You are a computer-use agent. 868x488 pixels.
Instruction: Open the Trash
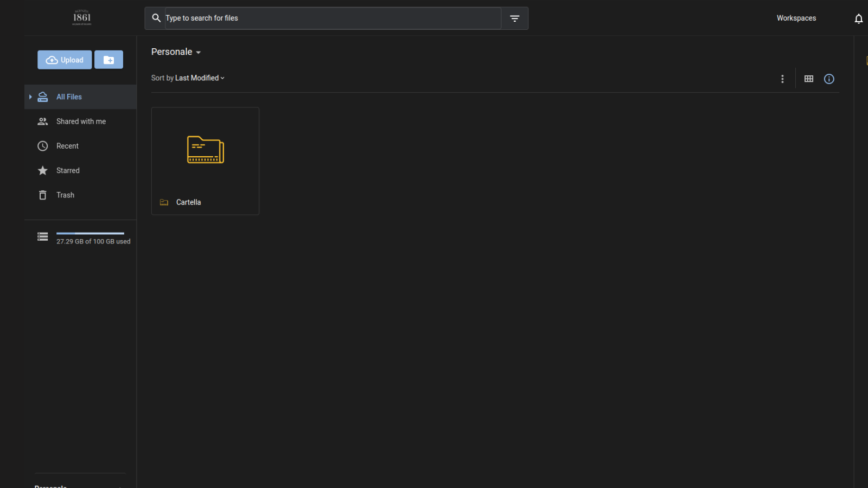tap(65, 195)
